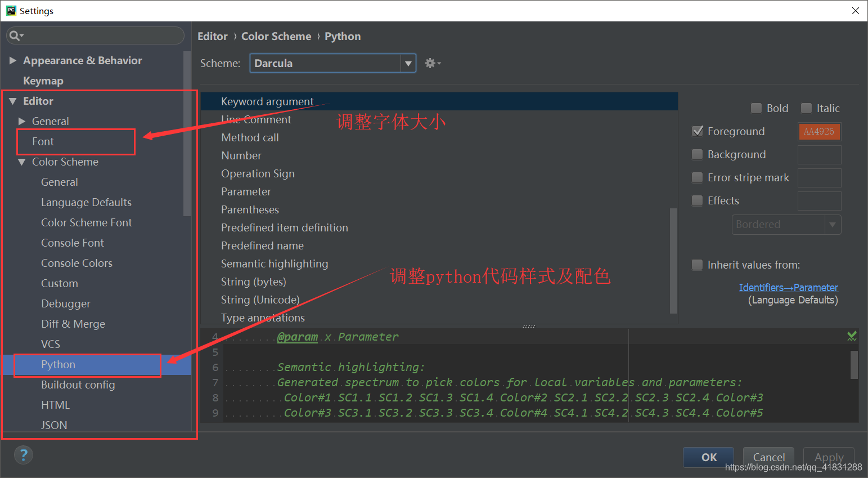Click the settings tree vertical scrollbar
Screen dimensions: 868x478
coord(187,133)
